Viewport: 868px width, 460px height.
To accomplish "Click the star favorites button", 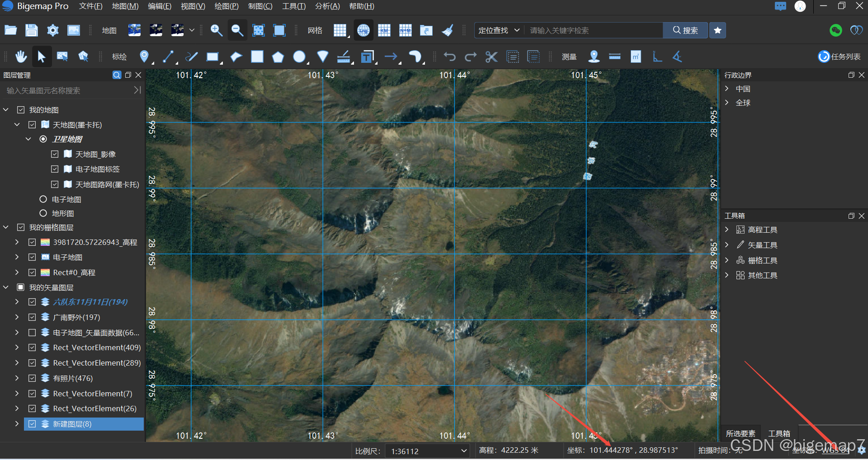I will click(x=717, y=30).
